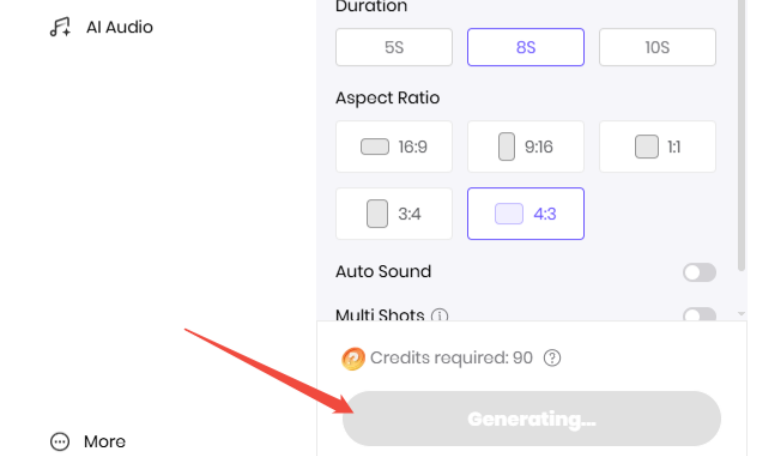Open the AI Audio sidebar item

tap(119, 27)
